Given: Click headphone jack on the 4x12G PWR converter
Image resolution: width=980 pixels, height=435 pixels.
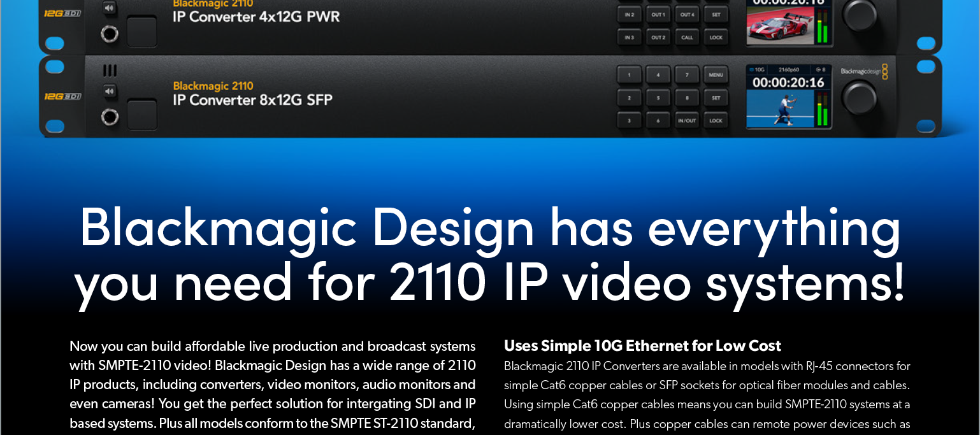Looking at the screenshot, I should tap(110, 33).
